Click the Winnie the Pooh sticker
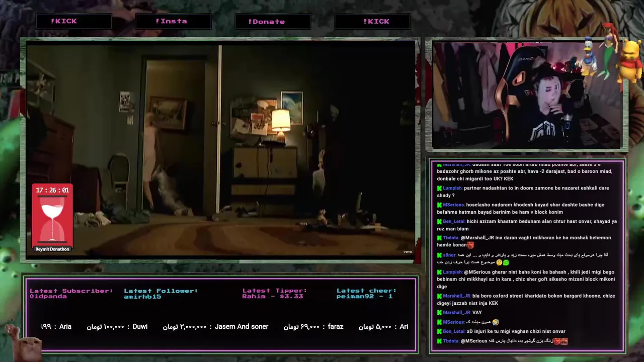 click(630, 61)
